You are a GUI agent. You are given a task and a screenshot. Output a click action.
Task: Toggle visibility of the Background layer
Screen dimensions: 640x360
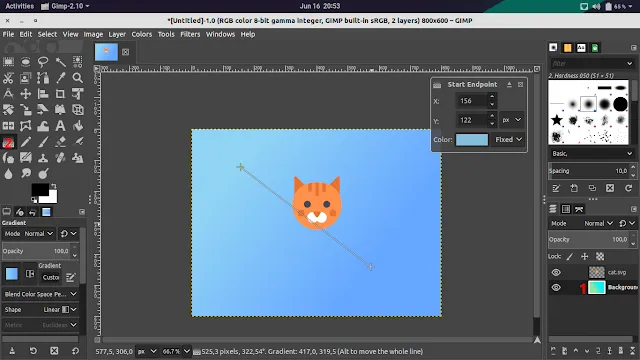point(556,288)
